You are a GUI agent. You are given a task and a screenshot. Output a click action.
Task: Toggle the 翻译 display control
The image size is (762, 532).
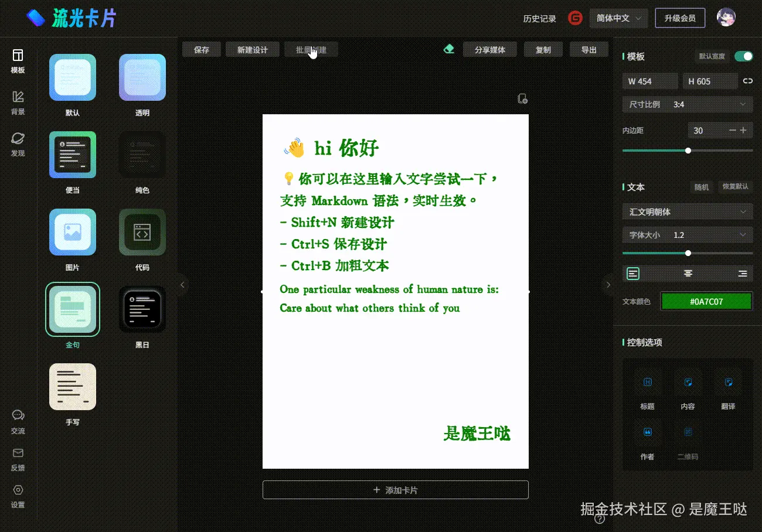pos(729,382)
